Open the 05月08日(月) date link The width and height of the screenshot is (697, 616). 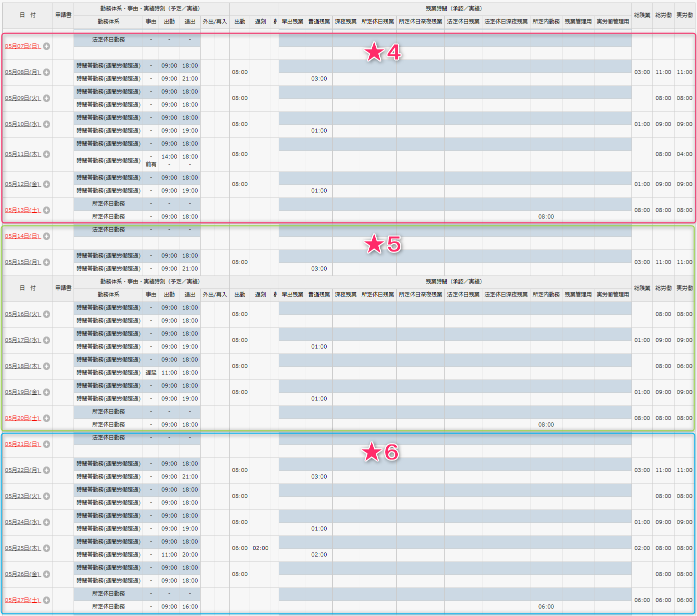(23, 72)
